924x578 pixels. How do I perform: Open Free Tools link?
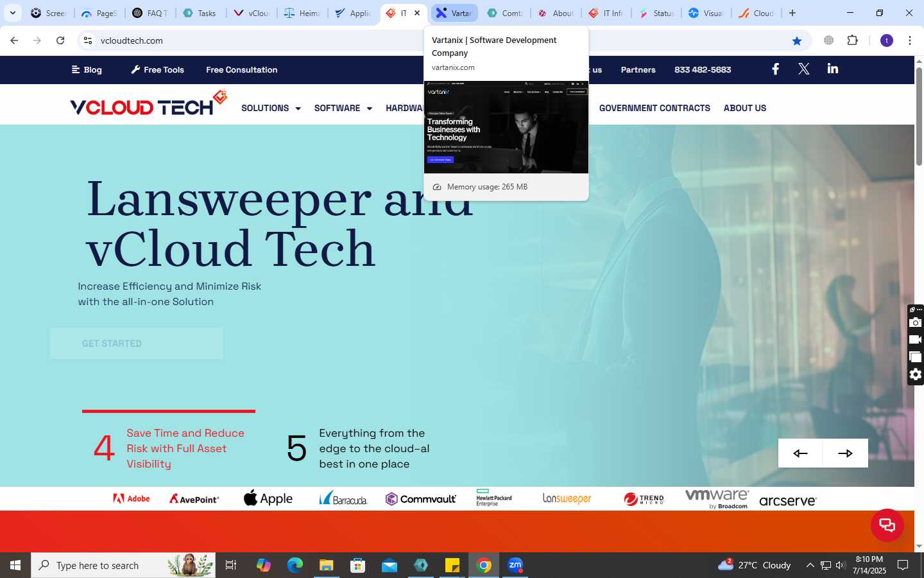[157, 70]
